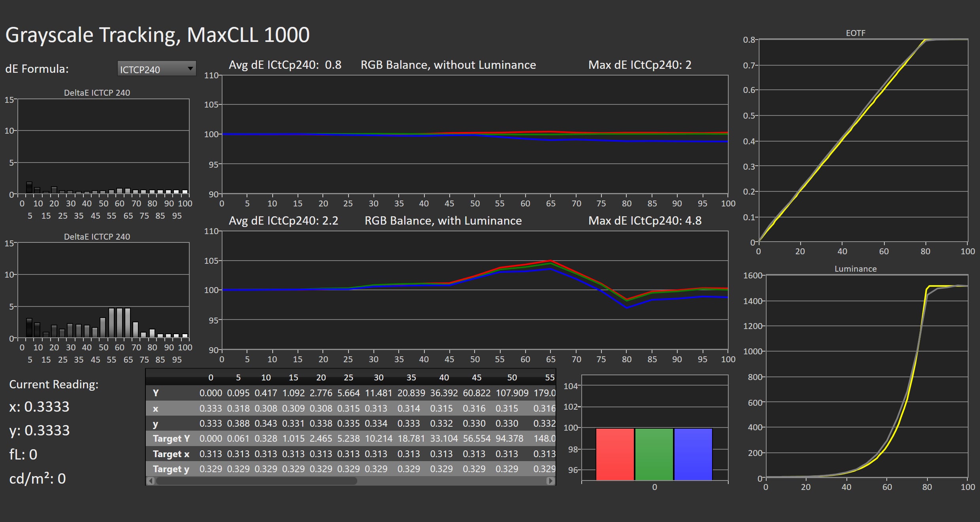Viewport: 980px width, 522px height.
Task: Click the blue bar in RGB chart
Action: [693, 454]
